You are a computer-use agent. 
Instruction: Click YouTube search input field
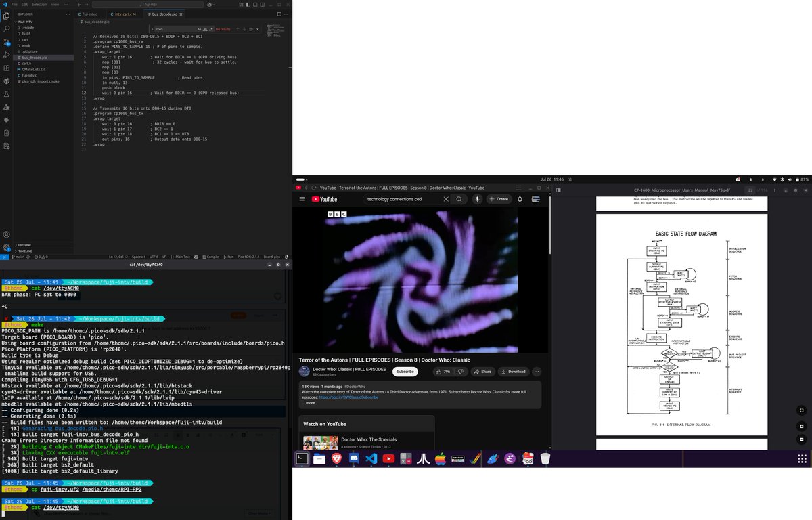coord(403,199)
